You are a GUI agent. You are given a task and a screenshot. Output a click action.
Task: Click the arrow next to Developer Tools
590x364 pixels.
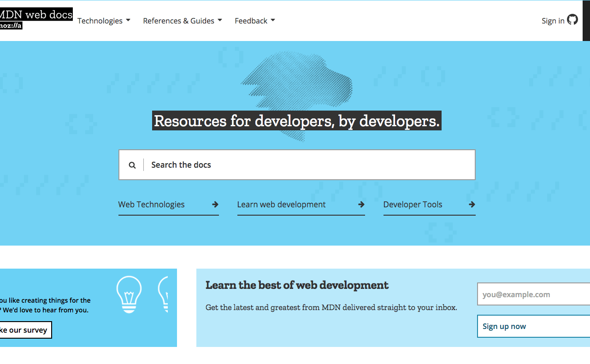472,205
